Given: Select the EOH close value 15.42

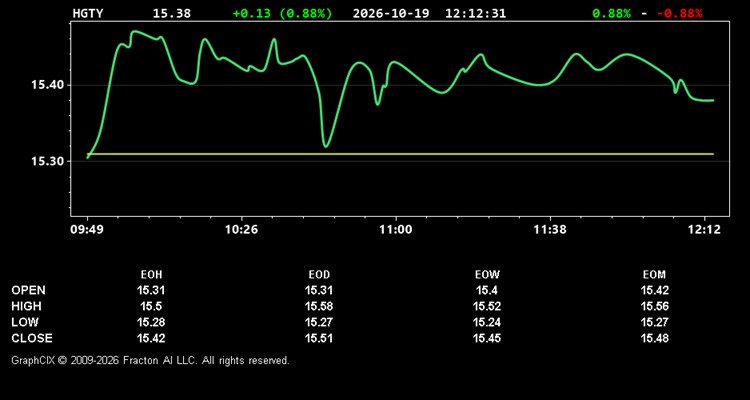Looking at the screenshot, I should tap(151, 338).
